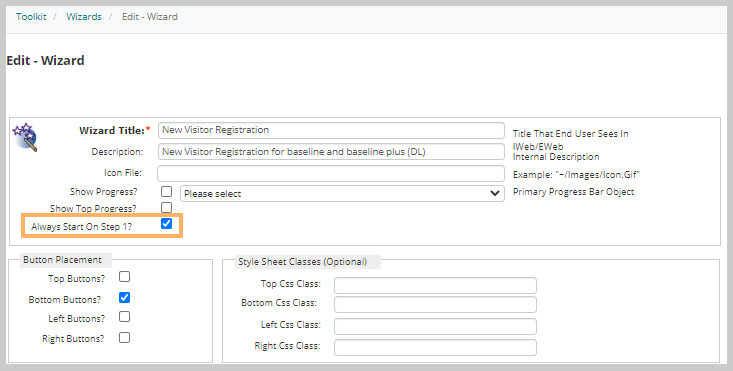Enable the Show Progress checkbox

point(166,192)
